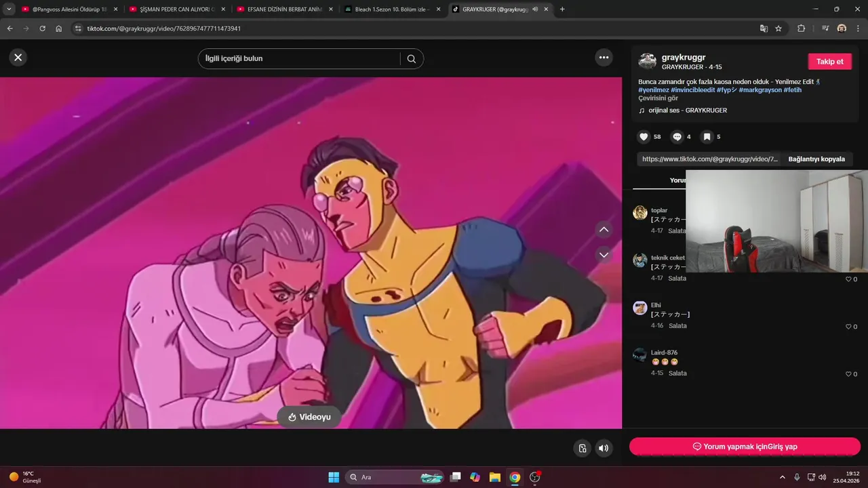Like teknik ceket's comment with heart
The height and width of the screenshot is (488, 868).
click(x=848, y=279)
